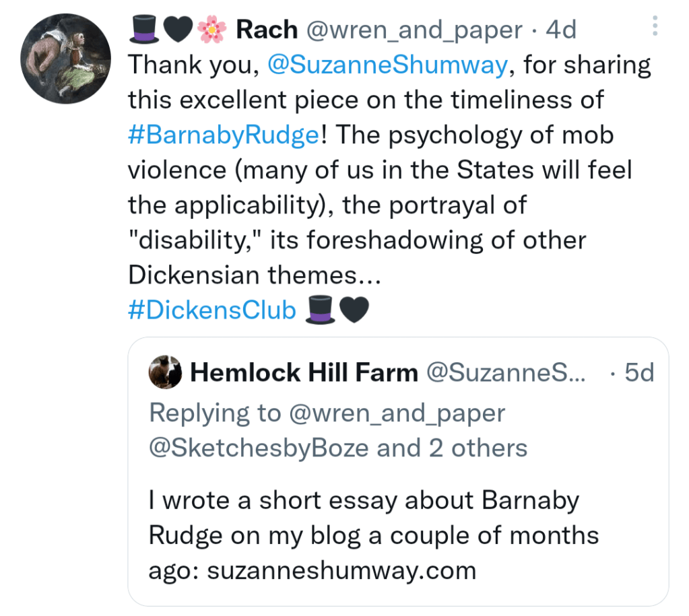Open the @SuzanneShumway mention
The image size is (689, 616).
387,65
